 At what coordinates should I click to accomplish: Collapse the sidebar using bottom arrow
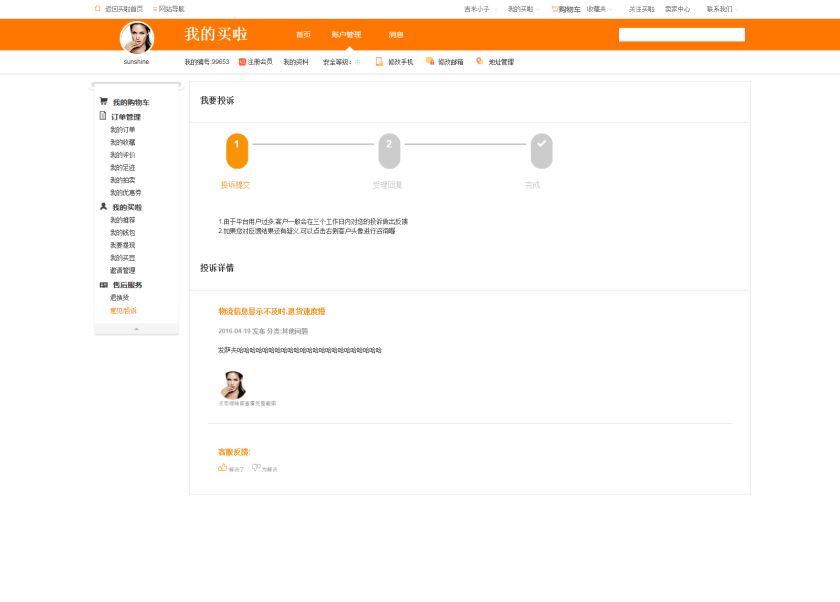click(x=136, y=329)
